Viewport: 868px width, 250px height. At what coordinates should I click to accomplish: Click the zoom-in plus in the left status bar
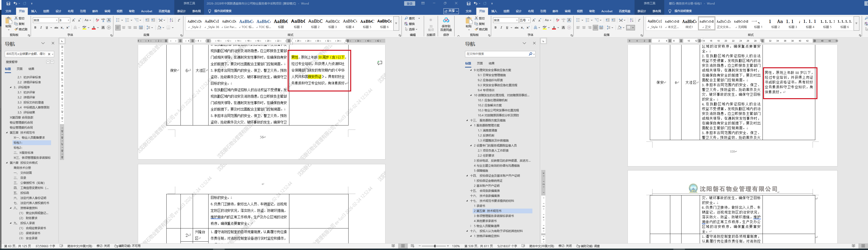pos(448,246)
